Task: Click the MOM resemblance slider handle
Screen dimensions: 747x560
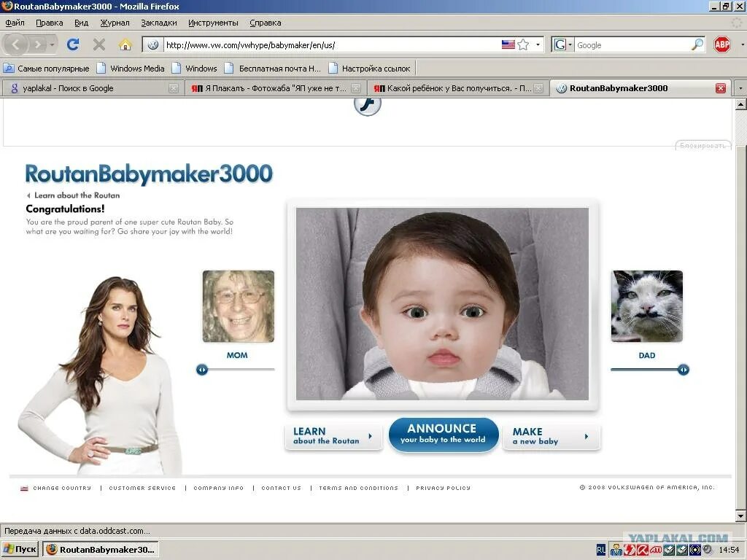Action: pyautogui.click(x=202, y=370)
